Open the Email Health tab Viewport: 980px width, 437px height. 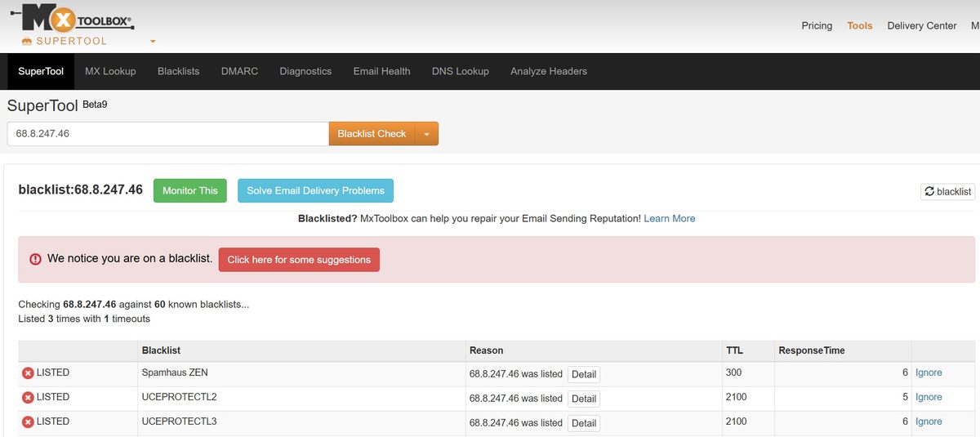[381, 71]
